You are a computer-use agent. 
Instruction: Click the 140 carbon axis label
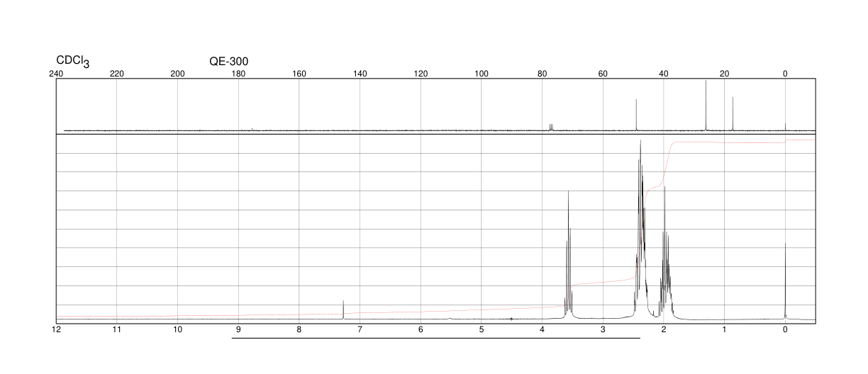point(360,74)
